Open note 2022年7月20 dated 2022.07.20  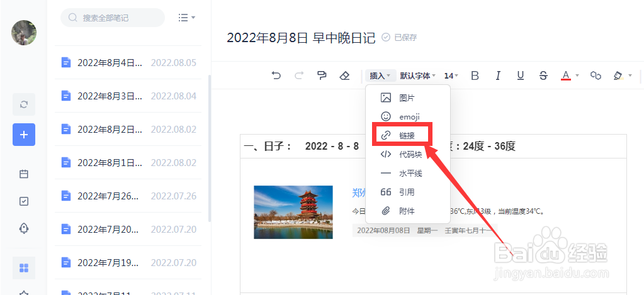click(x=128, y=230)
